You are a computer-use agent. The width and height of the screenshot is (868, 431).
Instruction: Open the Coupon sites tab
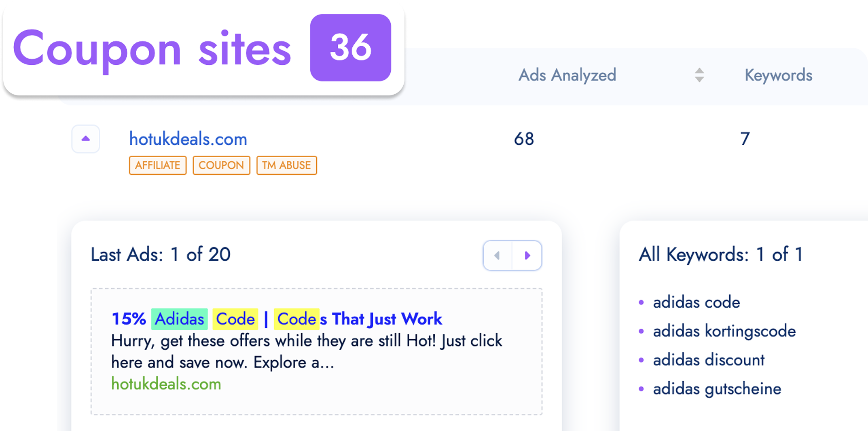152,49
